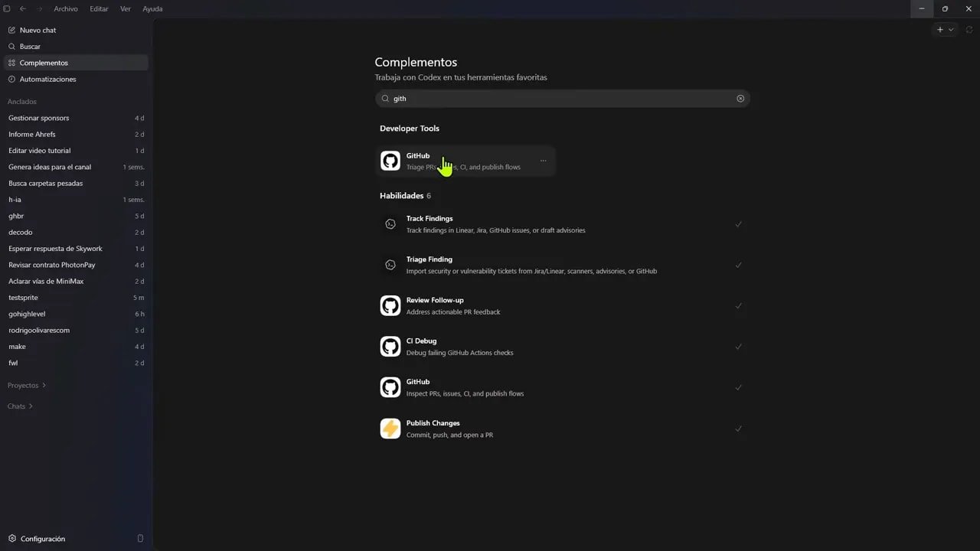Toggle the Review Follow-up checkmark
Image resolution: width=980 pixels, height=551 pixels.
click(x=738, y=305)
